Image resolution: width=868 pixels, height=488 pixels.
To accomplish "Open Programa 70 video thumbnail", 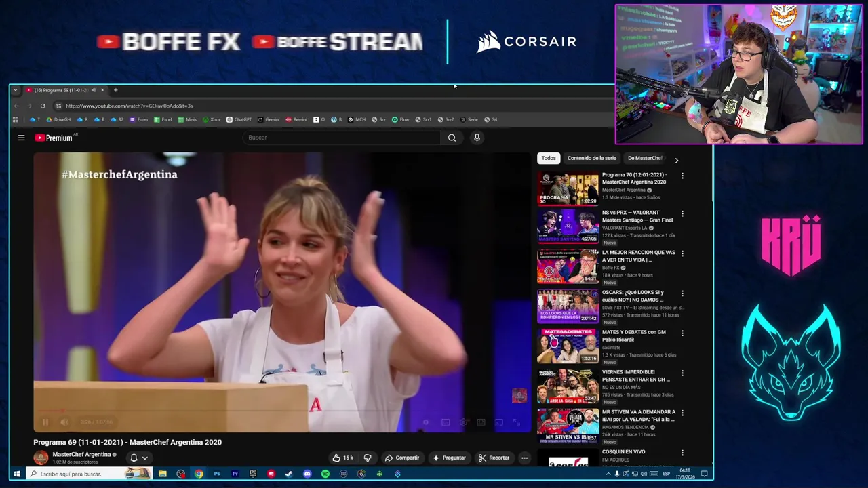I will [x=568, y=188].
